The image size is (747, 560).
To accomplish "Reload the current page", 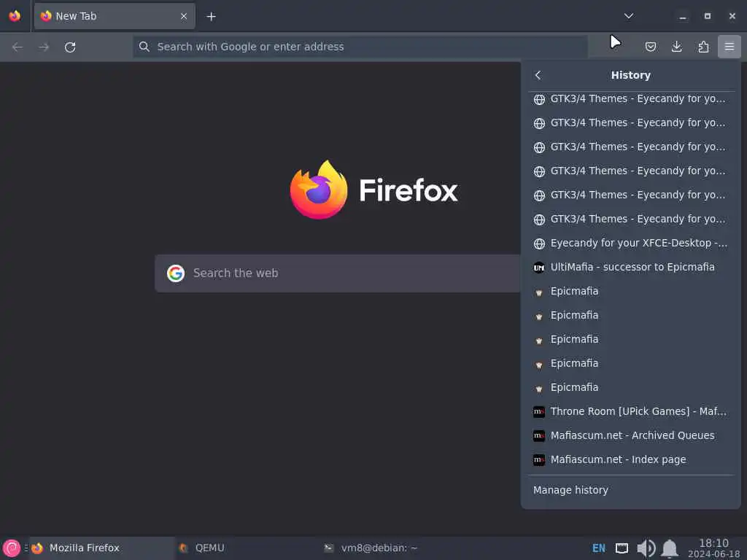I will 70,47.
